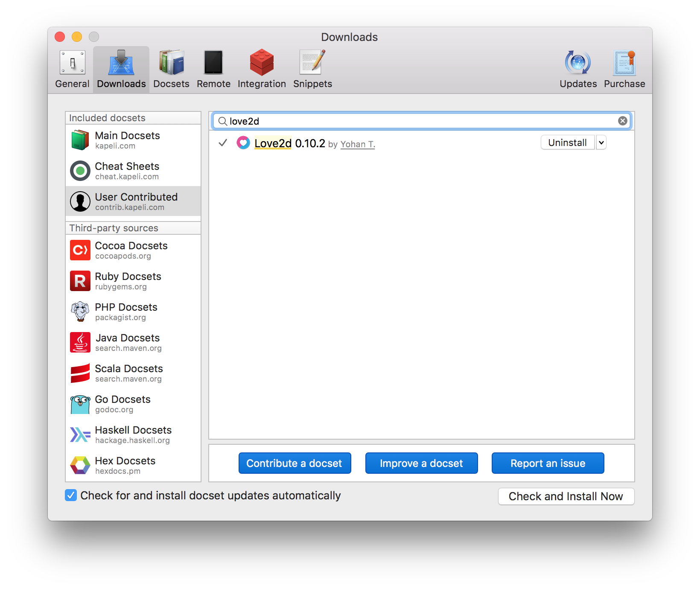Click the contrib.kapeli.com source text

tap(130, 207)
